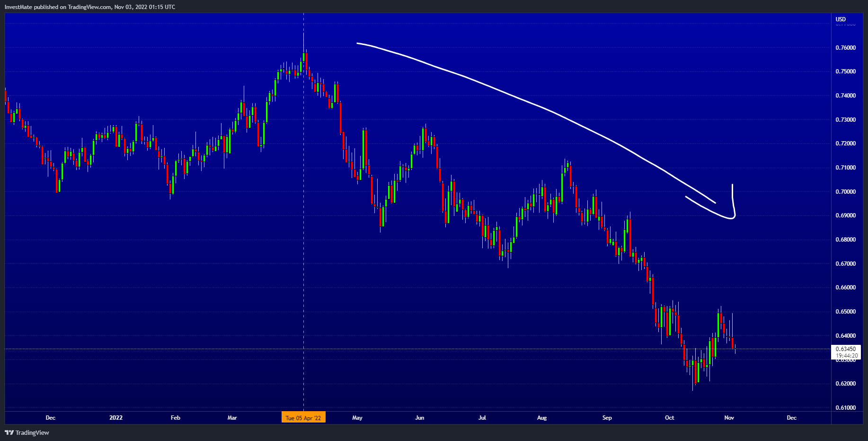Click the 0.74000 price axis value

846,96
